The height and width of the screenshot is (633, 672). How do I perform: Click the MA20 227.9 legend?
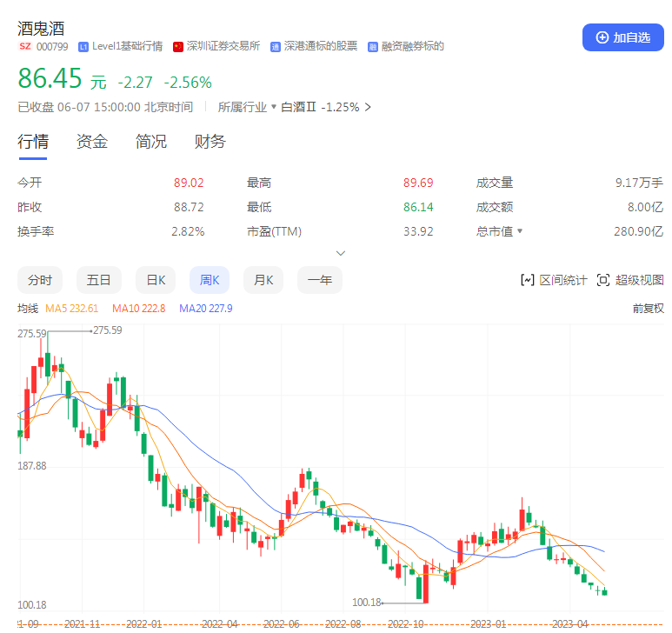[x=206, y=308]
